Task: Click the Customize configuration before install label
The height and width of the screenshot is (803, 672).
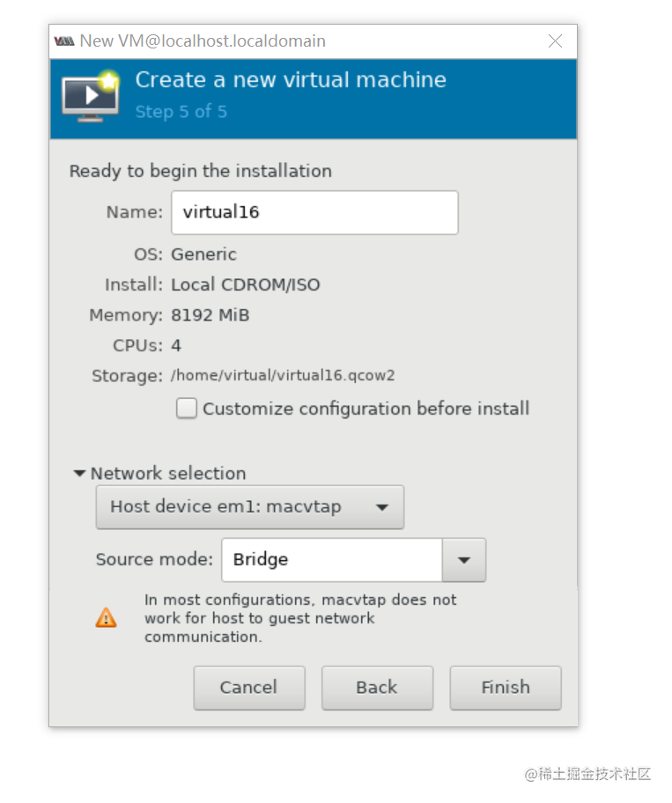Action: (x=366, y=409)
